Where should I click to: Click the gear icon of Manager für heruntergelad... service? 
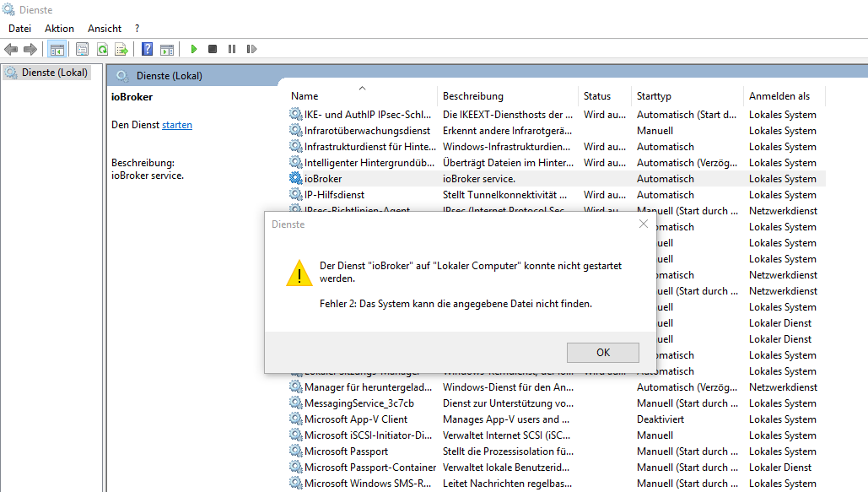295,387
